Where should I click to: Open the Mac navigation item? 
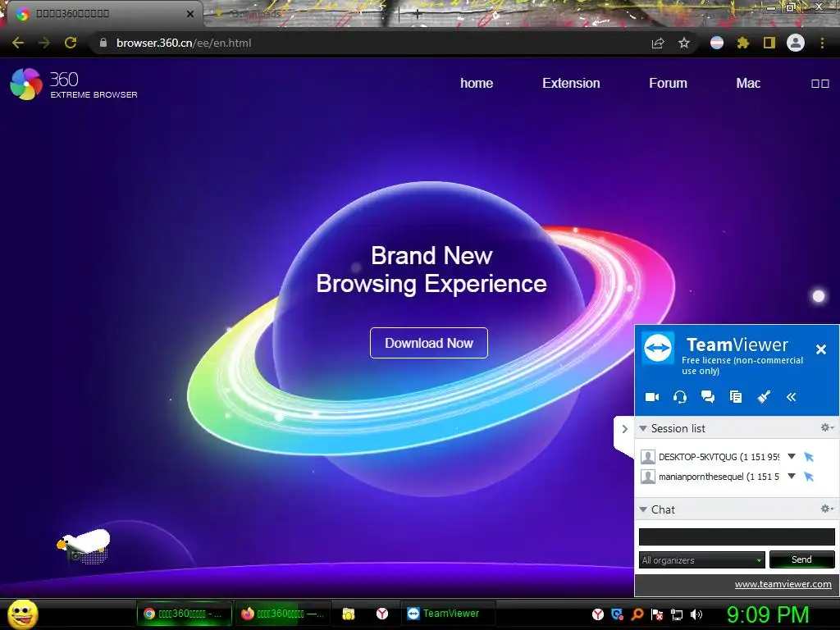click(748, 83)
